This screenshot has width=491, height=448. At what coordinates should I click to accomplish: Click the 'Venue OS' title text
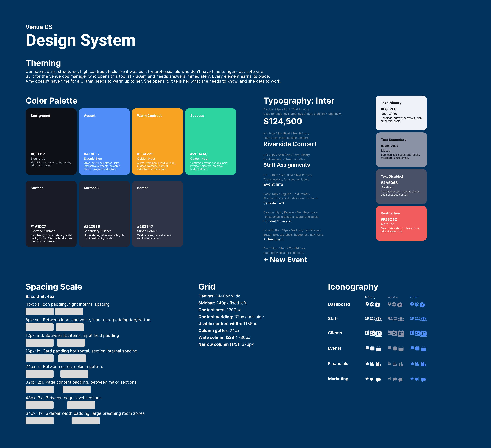(x=39, y=27)
